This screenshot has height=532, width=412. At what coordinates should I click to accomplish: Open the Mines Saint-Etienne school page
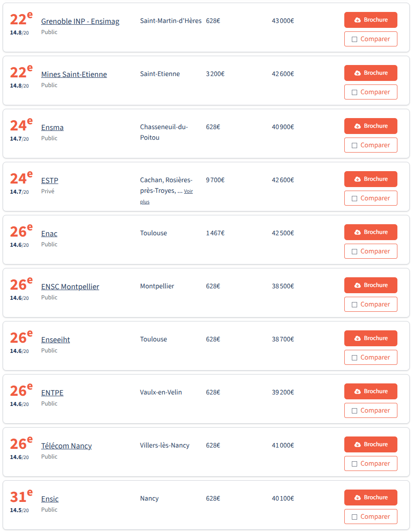[74, 74]
